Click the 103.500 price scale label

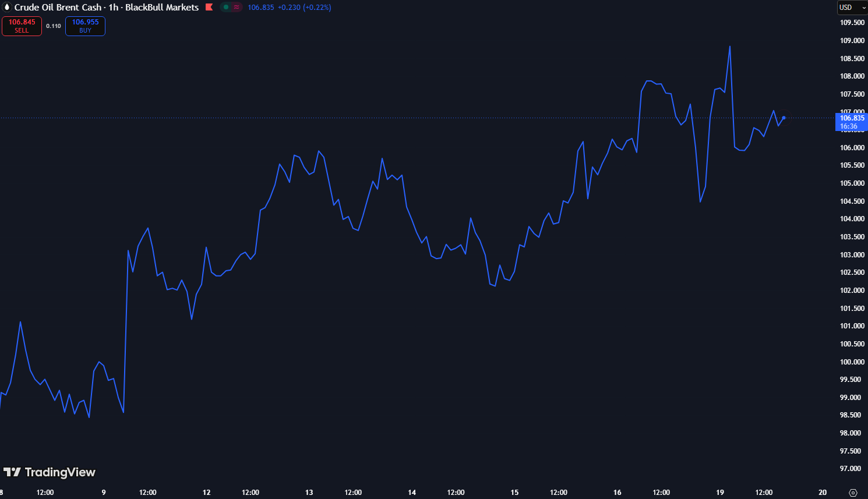[x=852, y=237]
